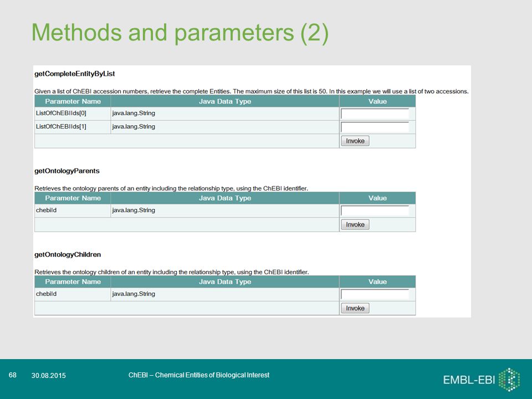Click Parameter Name header in getCompleteEntityByList table
Image resolution: width=532 pixels, height=399 pixels.
coord(73,101)
